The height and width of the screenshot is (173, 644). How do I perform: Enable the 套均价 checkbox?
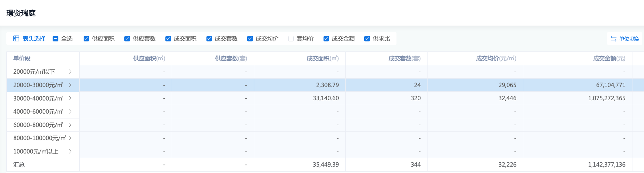tap(291, 39)
